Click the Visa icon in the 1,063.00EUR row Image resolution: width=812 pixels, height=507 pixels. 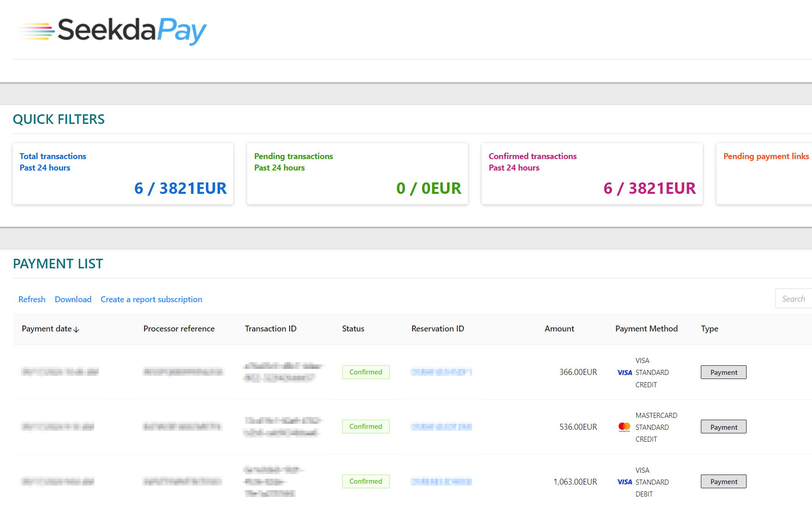624,482
